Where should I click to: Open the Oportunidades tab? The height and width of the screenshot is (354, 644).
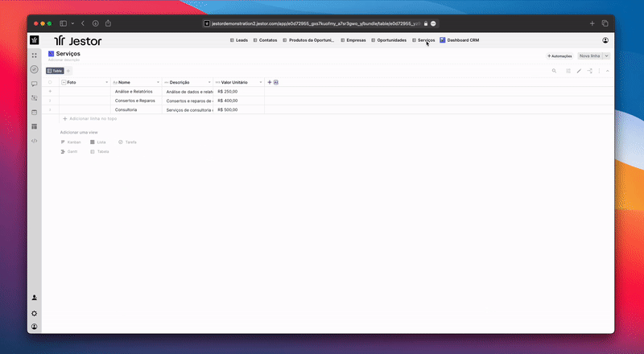(389, 40)
